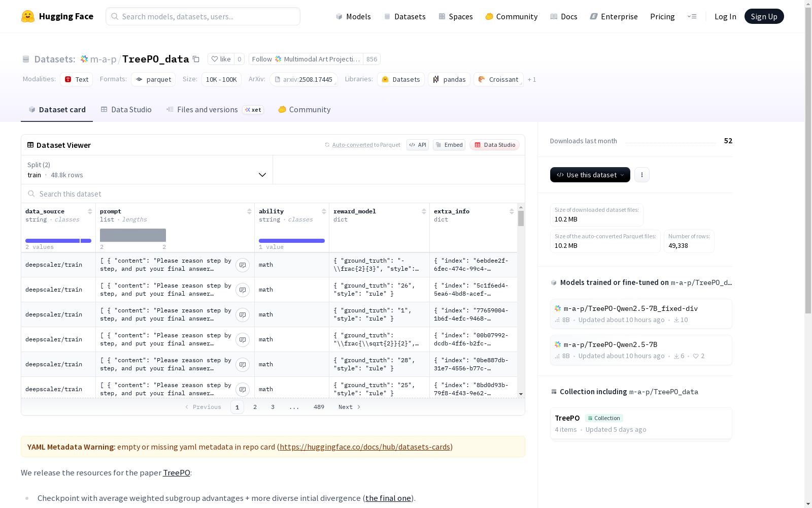Expand the Split train dropdown
The height and width of the screenshot is (508, 812).
coord(147,170)
